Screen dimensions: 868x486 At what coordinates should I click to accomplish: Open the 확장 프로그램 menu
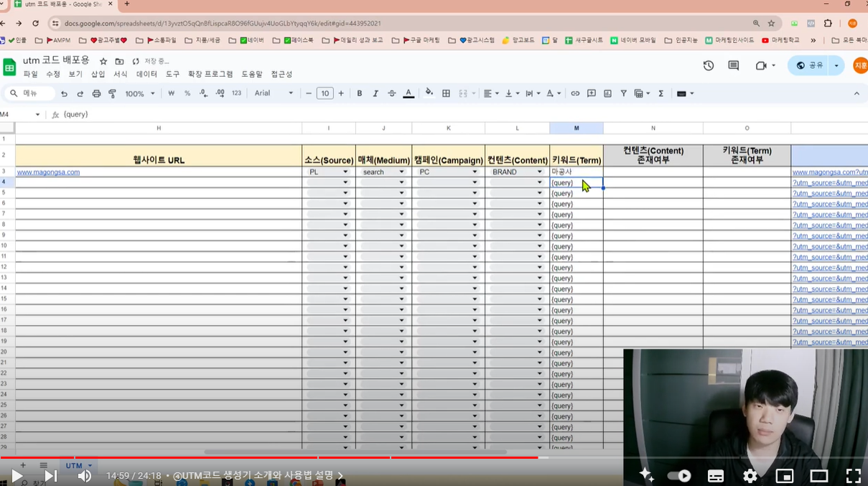210,74
